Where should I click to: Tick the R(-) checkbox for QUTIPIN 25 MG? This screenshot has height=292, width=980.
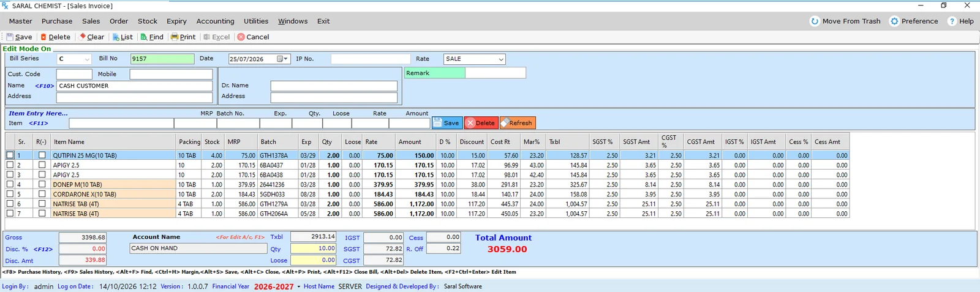point(42,155)
